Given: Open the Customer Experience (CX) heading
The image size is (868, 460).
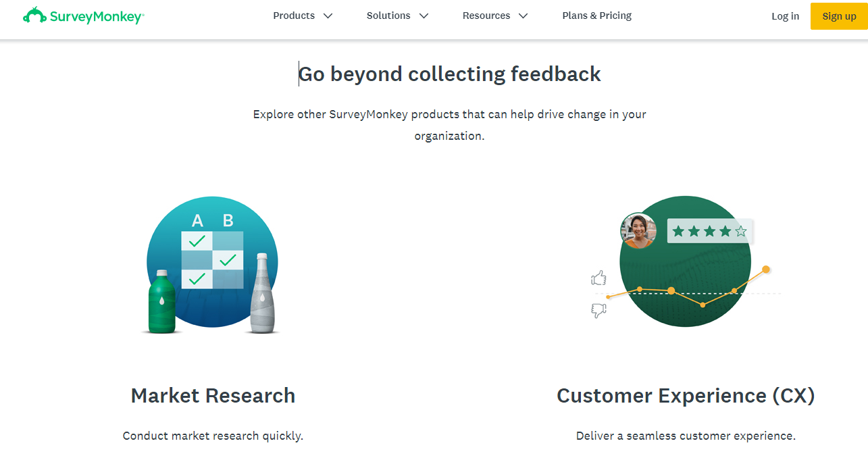Looking at the screenshot, I should [x=686, y=395].
